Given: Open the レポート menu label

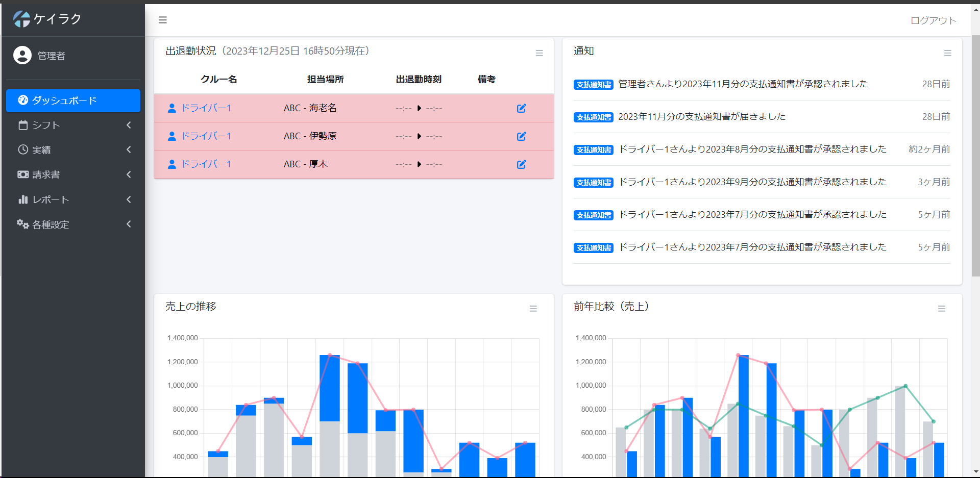Looking at the screenshot, I should 51,199.
